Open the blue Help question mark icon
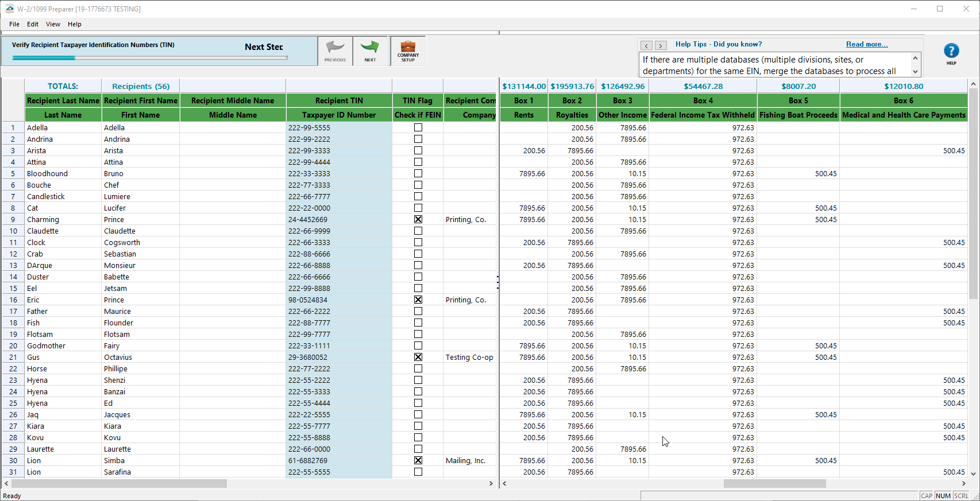This screenshot has height=501, width=980. [x=951, y=52]
